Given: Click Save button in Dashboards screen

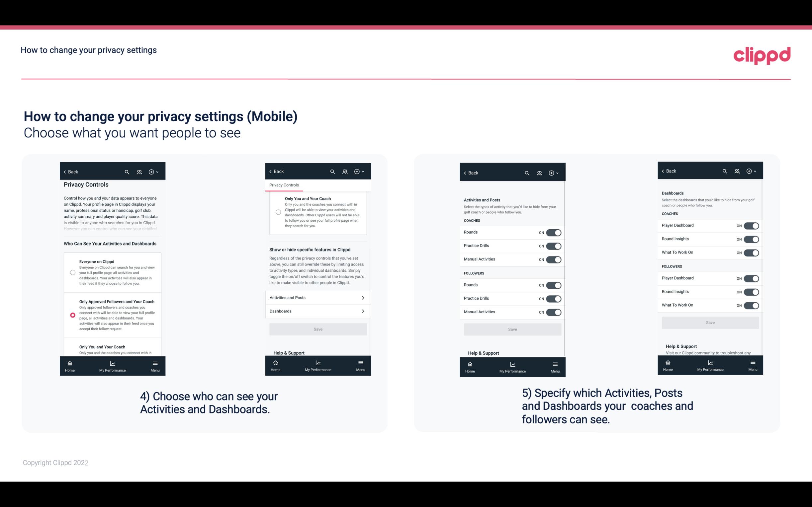Looking at the screenshot, I should pos(710,323).
